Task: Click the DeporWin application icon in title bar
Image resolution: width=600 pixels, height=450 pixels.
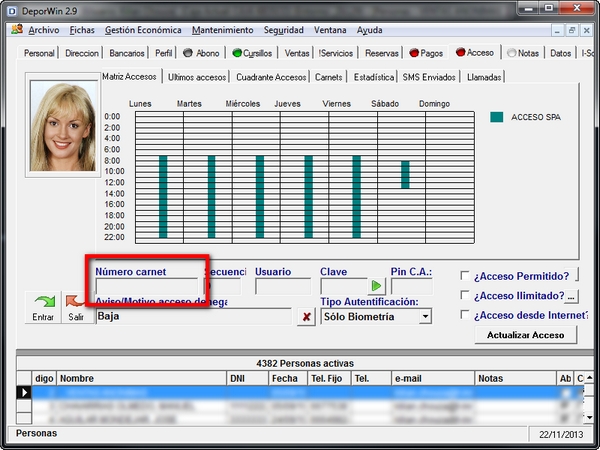Action: (x=12, y=11)
